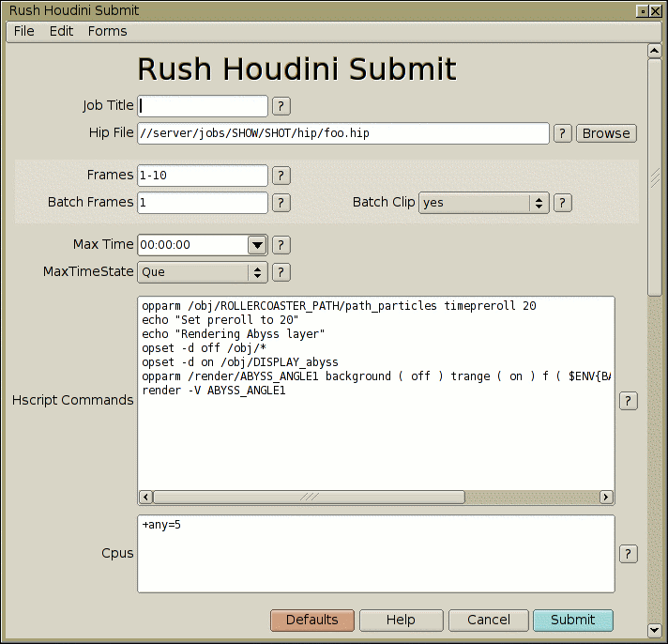The height and width of the screenshot is (644, 668).
Task: Cancel the submit form
Action: 489,620
